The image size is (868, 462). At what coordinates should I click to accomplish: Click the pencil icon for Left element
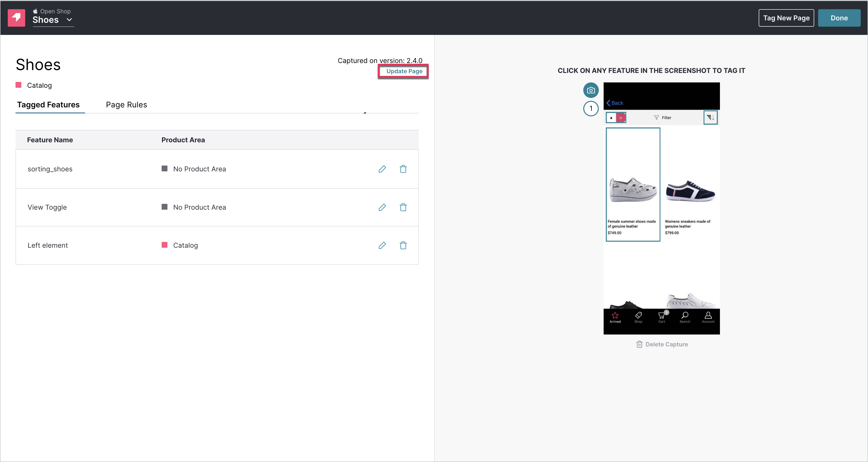click(382, 245)
